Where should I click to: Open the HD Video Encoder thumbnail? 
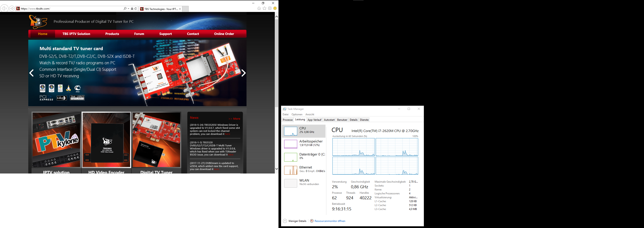click(x=107, y=140)
